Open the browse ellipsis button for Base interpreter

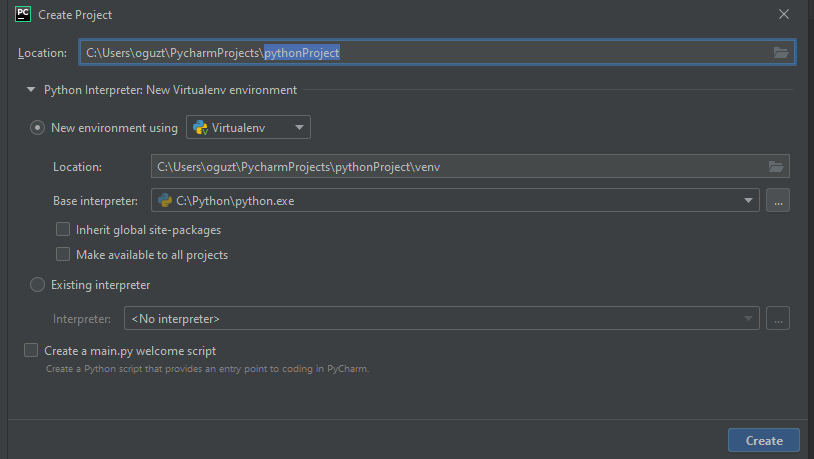click(778, 200)
